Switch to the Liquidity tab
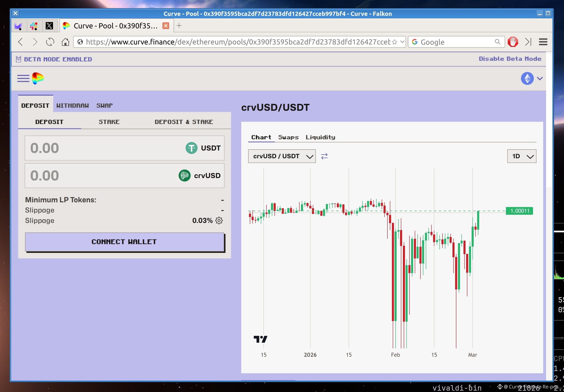 (320, 137)
